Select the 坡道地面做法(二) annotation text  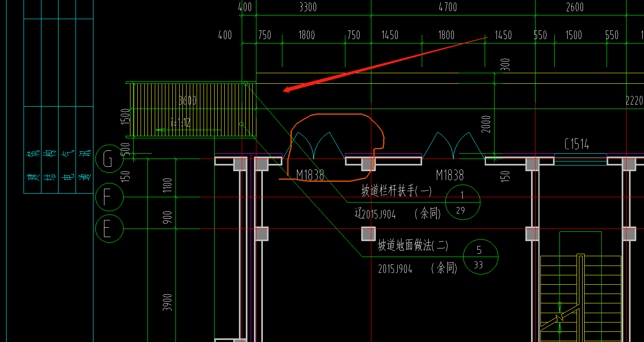pyautogui.click(x=413, y=245)
